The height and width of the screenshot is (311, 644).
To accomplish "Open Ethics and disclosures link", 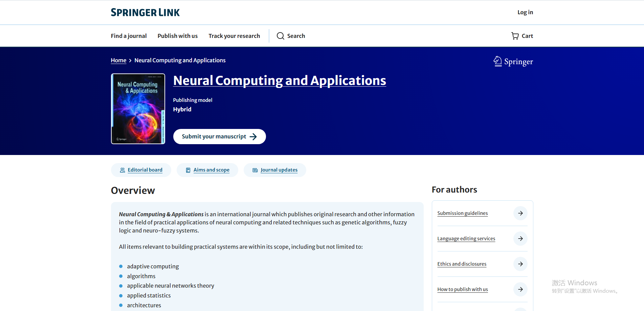I will click(462, 264).
